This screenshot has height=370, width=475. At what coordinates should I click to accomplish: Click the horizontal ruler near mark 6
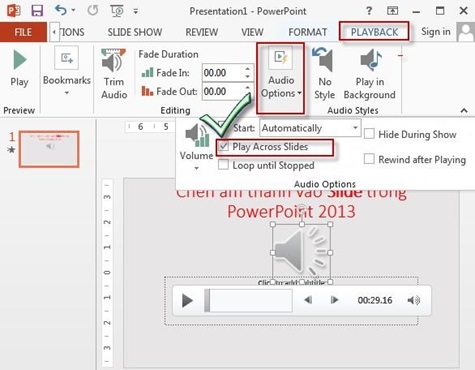point(140,127)
